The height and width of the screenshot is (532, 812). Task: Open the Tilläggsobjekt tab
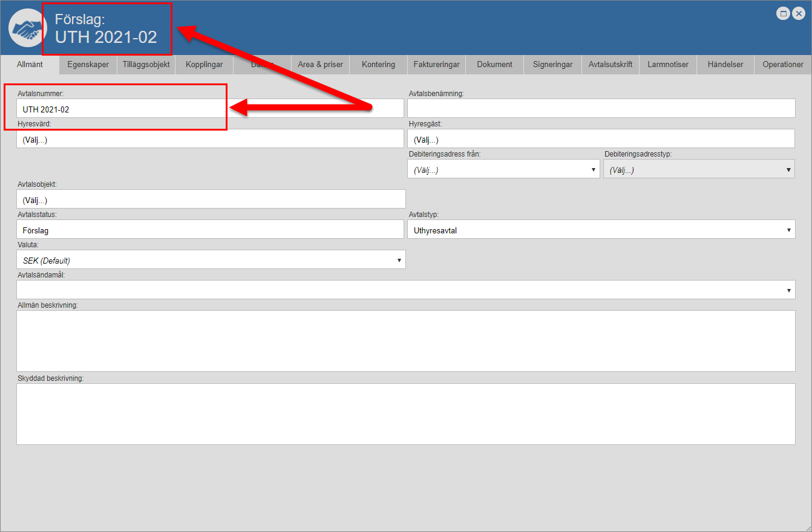click(146, 65)
